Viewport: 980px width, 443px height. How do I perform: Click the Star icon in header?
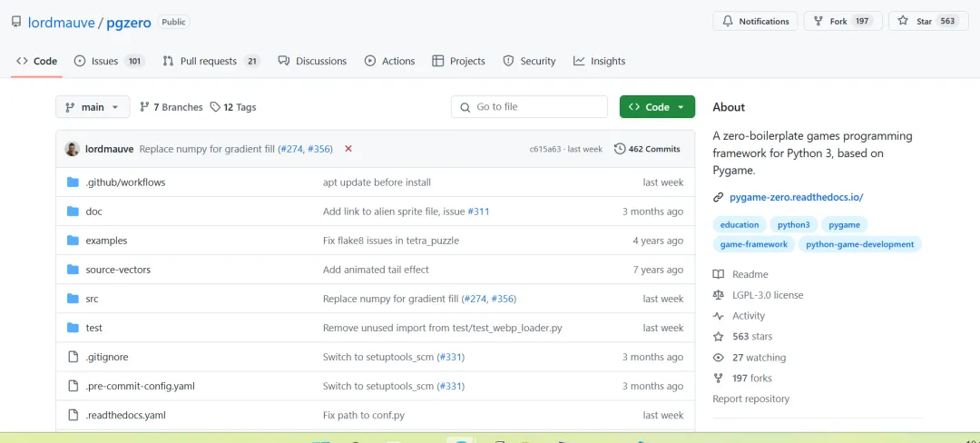[x=903, y=21]
